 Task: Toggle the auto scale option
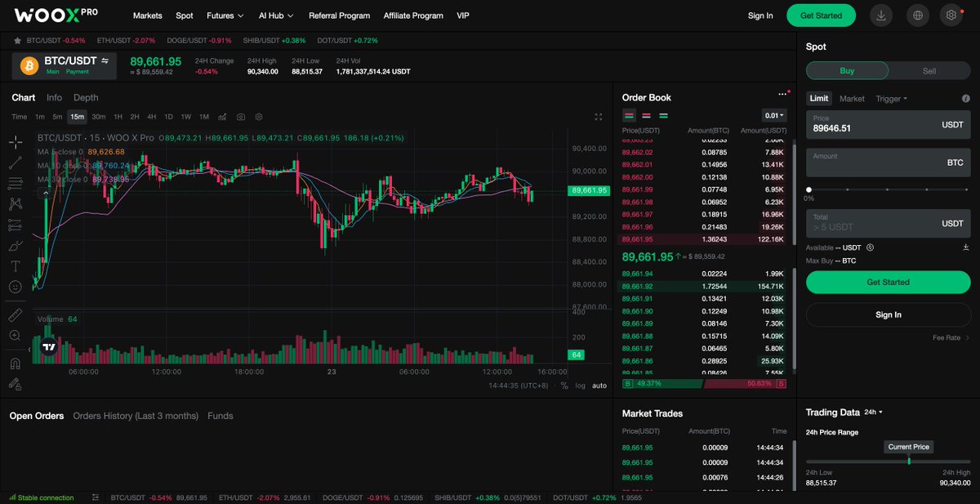(599, 386)
